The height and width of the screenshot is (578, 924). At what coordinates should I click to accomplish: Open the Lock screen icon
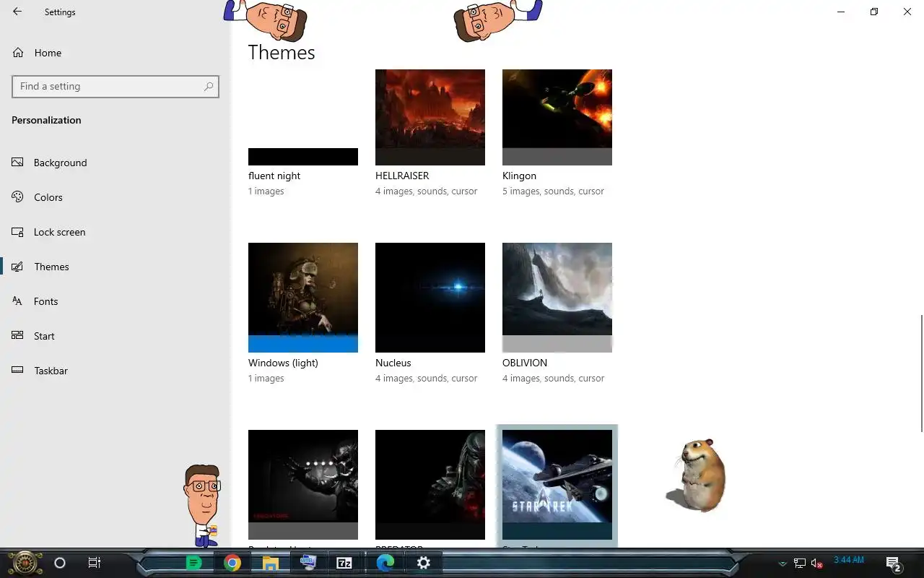[18, 232]
